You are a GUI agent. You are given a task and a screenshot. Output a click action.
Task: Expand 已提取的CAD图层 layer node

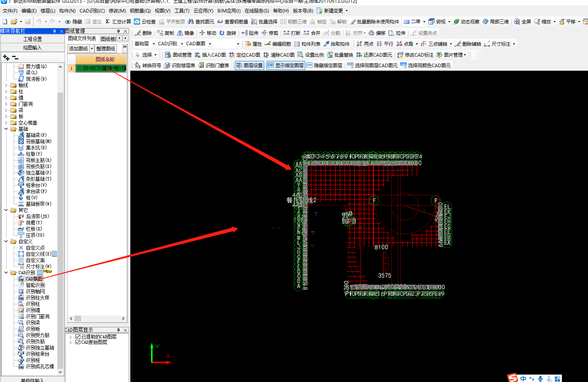[71, 337]
